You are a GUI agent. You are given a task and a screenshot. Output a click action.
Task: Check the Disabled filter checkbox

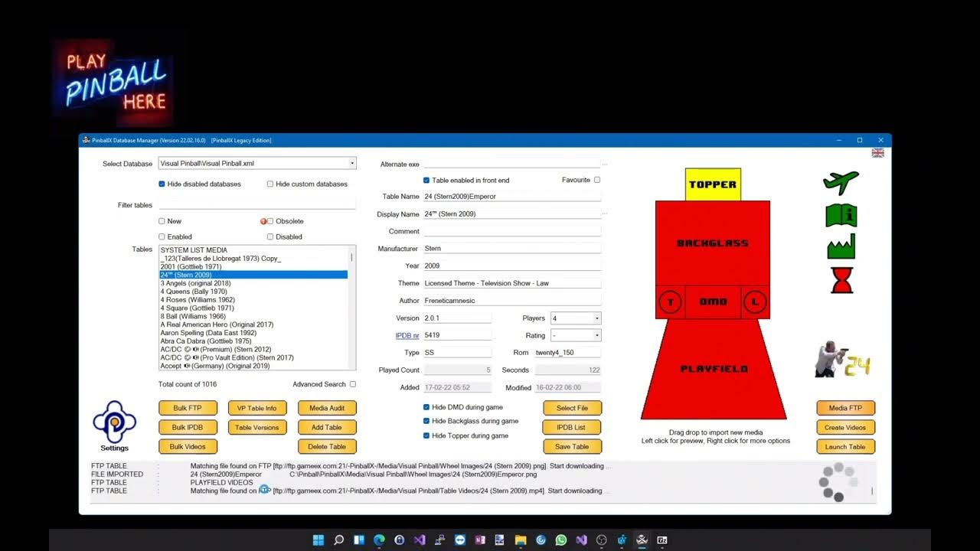tap(269, 236)
